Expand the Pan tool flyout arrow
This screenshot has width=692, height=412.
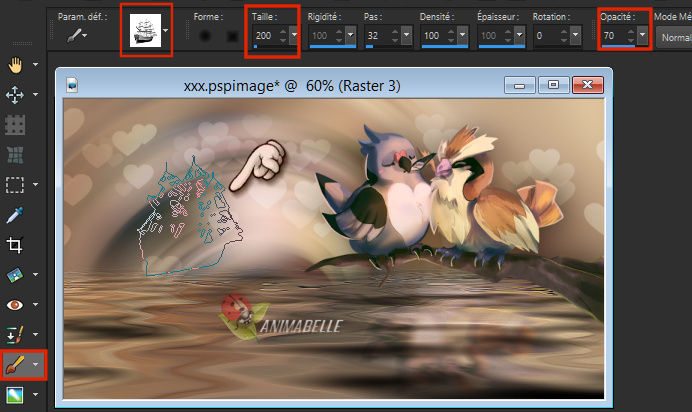(x=35, y=64)
